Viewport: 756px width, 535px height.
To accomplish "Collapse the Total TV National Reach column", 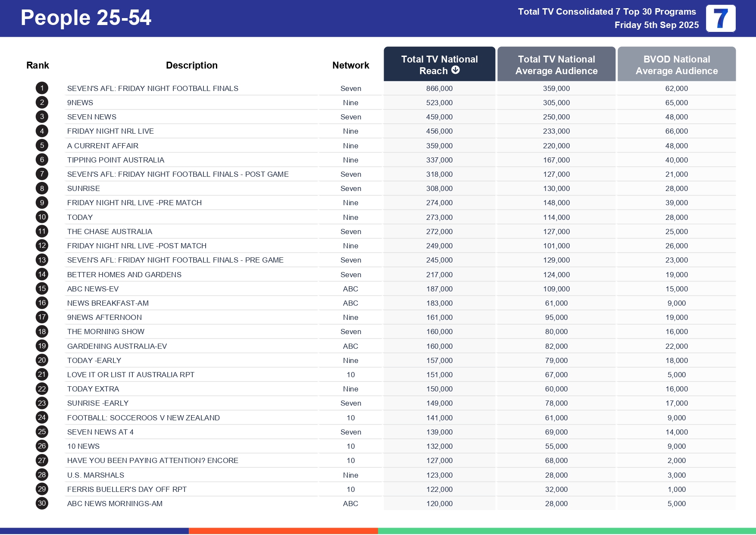I will (x=439, y=64).
